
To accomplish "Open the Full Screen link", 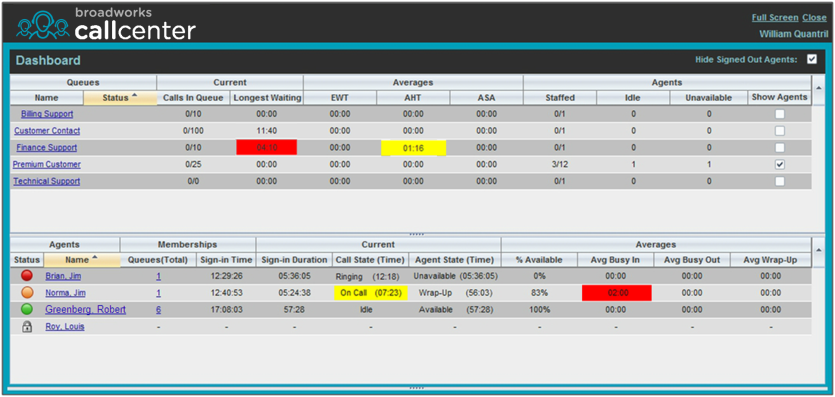I will [x=775, y=18].
